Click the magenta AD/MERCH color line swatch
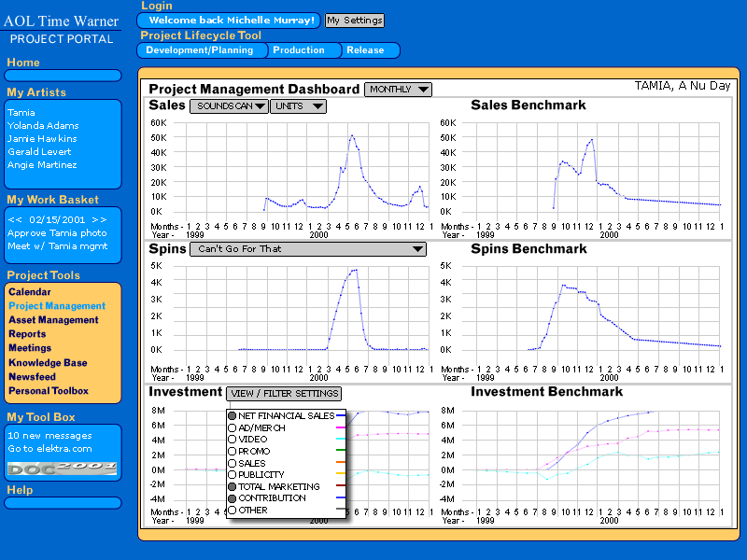This screenshot has height=560, width=747. [x=341, y=427]
